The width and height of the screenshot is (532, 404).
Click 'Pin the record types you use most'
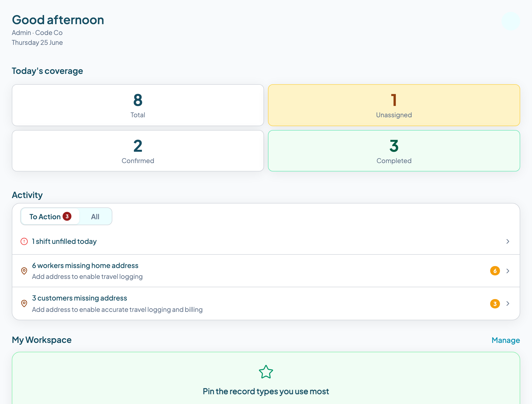pyautogui.click(x=266, y=391)
